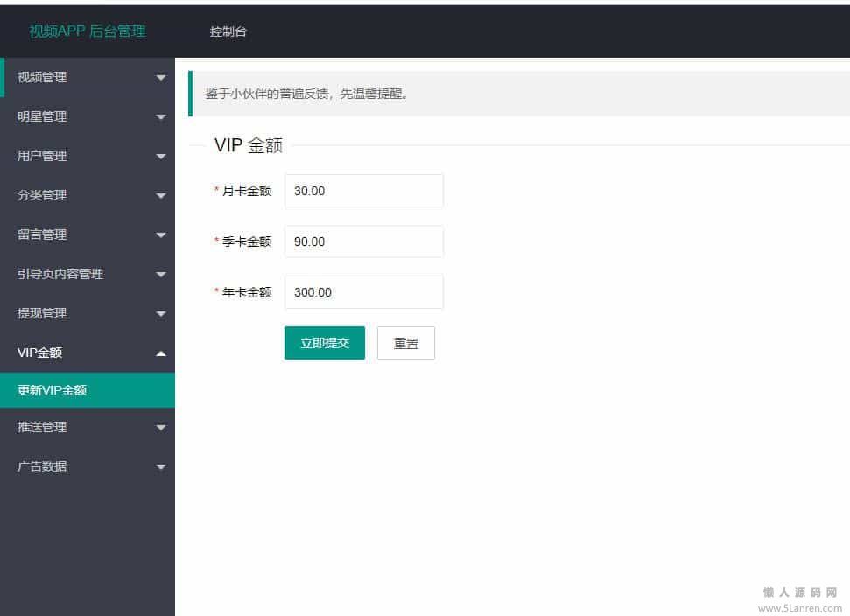Screen dimensions: 850x616
Task: Expand the 视频管理 dropdown arrow
Action: coord(160,78)
